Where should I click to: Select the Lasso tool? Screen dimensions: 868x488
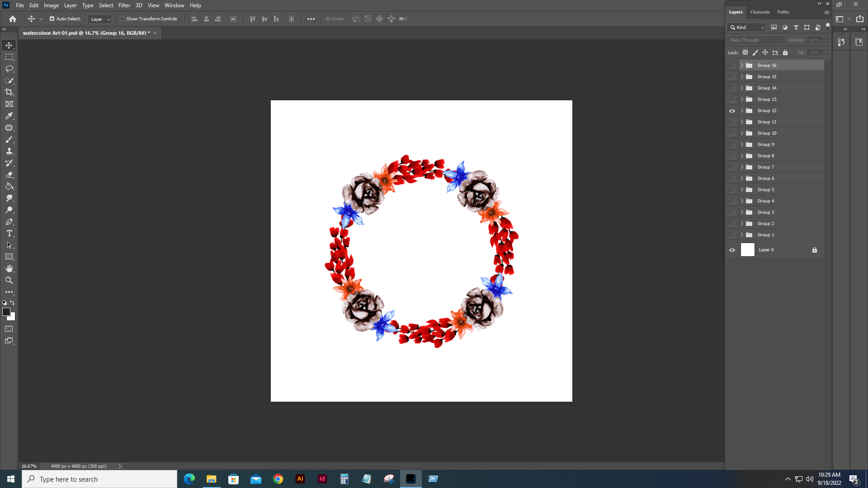[x=9, y=69]
